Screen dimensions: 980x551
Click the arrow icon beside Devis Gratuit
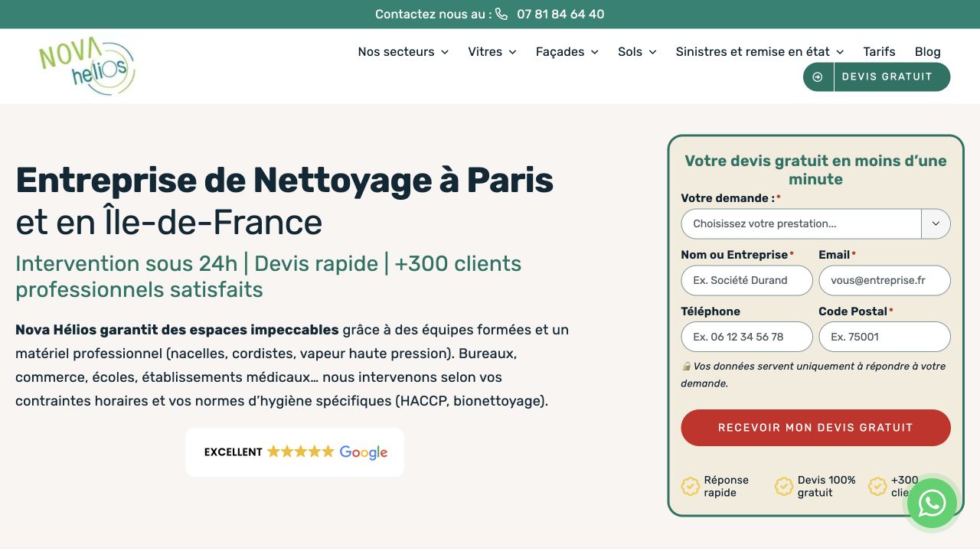pos(818,77)
